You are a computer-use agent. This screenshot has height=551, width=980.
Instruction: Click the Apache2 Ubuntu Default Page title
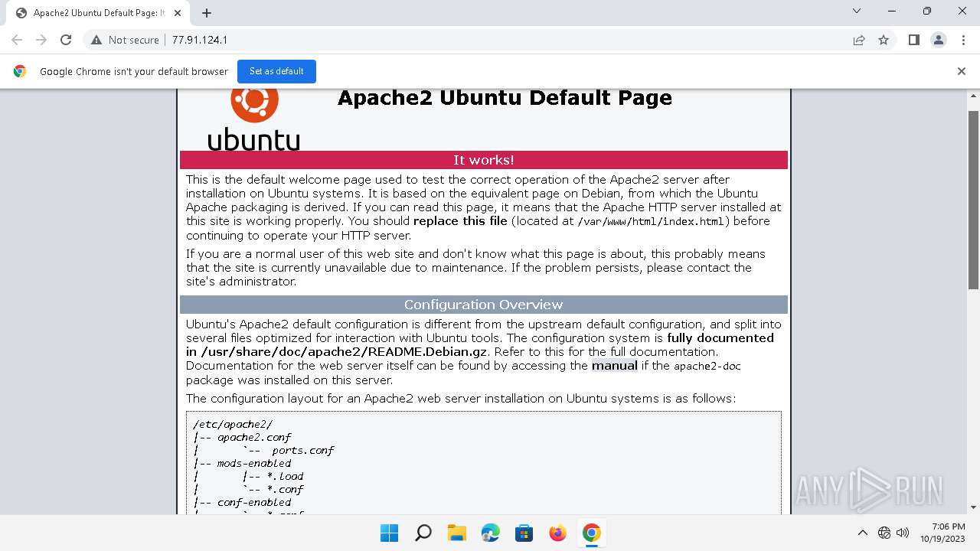coord(505,98)
